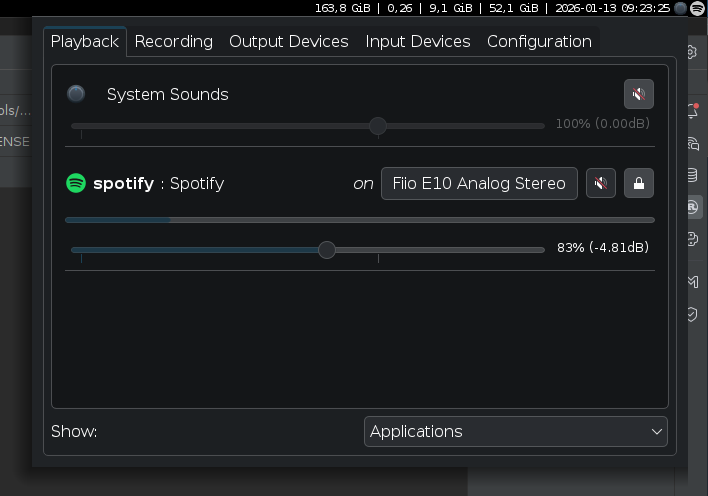Click the System Sounds speaker icon
Screen dimensions: 708x496
[77, 94]
